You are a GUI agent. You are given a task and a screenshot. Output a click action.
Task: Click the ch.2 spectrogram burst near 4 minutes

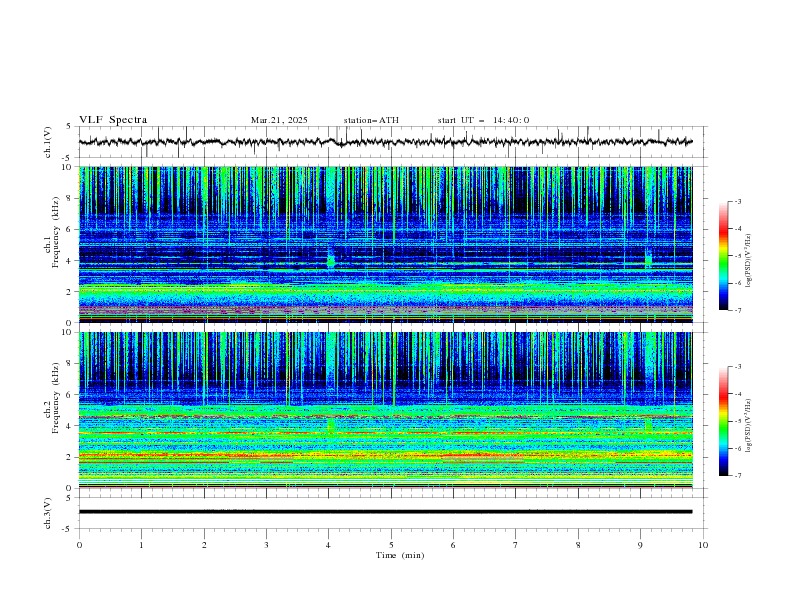pos(331,425)
